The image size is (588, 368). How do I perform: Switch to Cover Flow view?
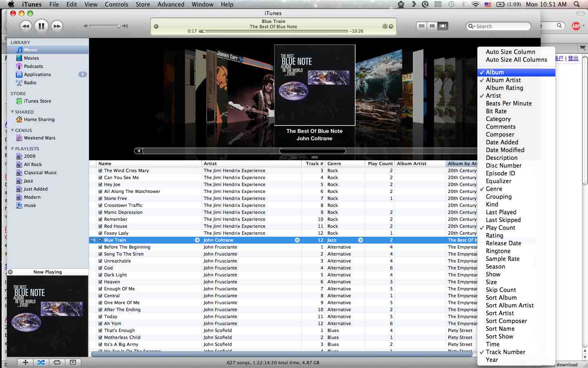pyautogui.click(x=443, y=26)
